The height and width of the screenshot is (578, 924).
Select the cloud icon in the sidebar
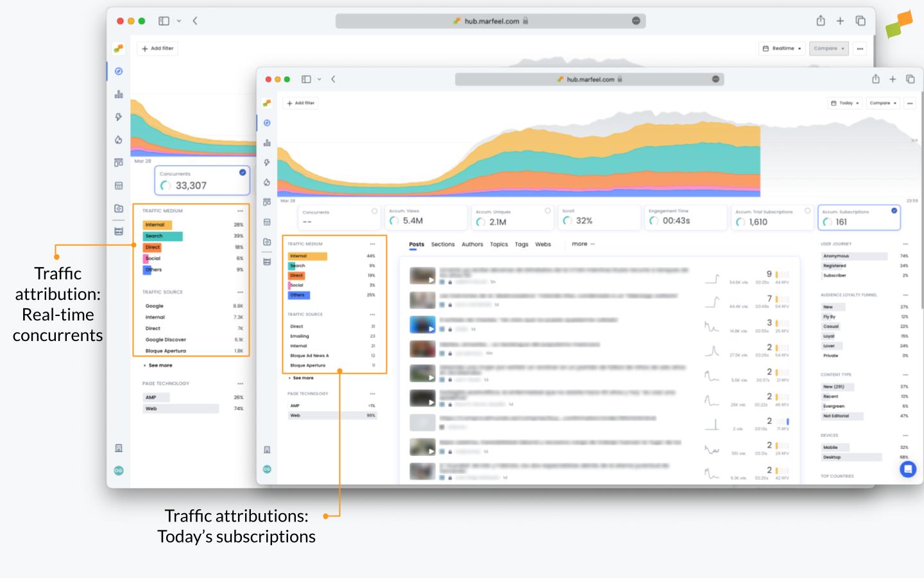tap(267, 182)
